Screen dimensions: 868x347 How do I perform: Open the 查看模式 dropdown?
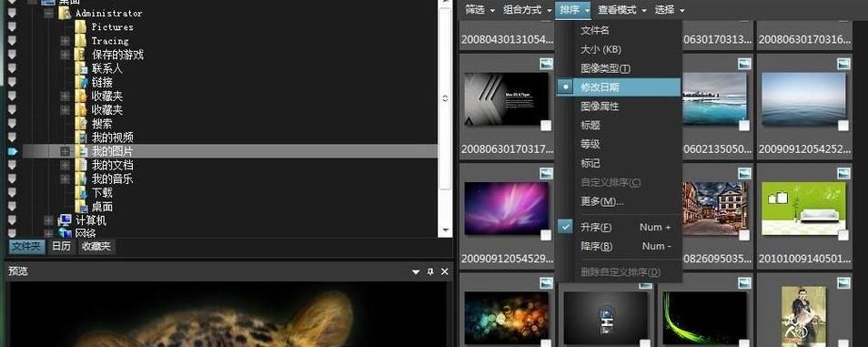(x=622, y=10)
